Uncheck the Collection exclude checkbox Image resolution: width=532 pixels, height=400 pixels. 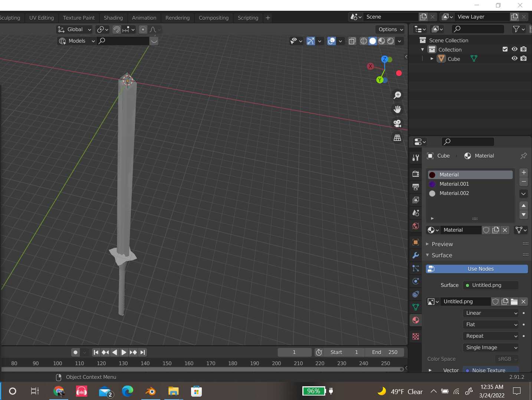[x=505, y=49]
